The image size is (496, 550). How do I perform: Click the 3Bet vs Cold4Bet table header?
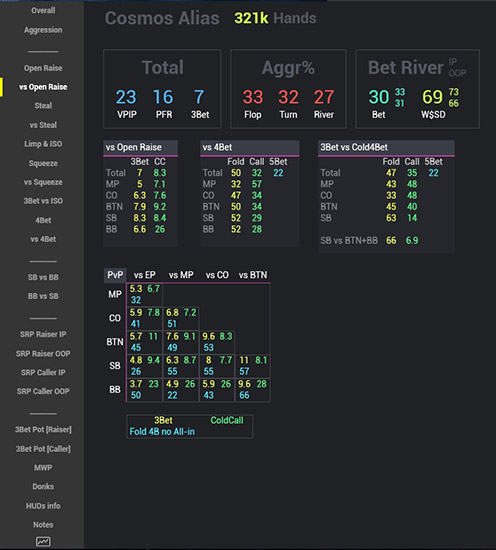click(386, 148)
